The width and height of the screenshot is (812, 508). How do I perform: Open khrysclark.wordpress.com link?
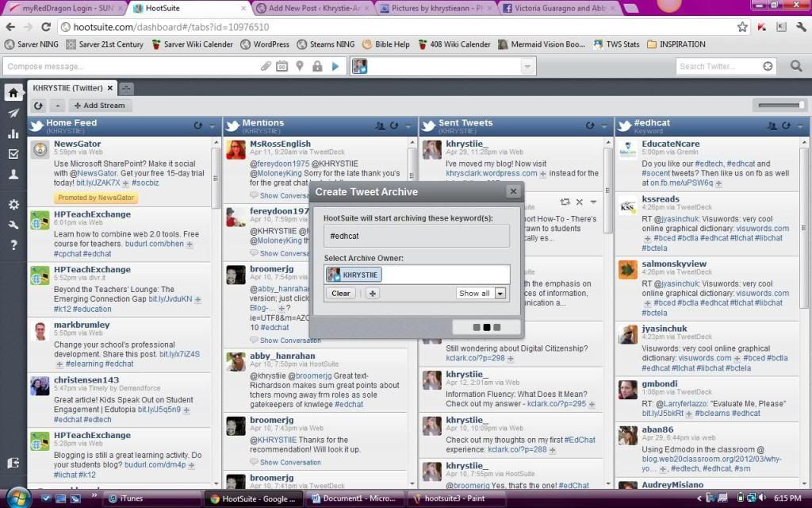point(492,173)
